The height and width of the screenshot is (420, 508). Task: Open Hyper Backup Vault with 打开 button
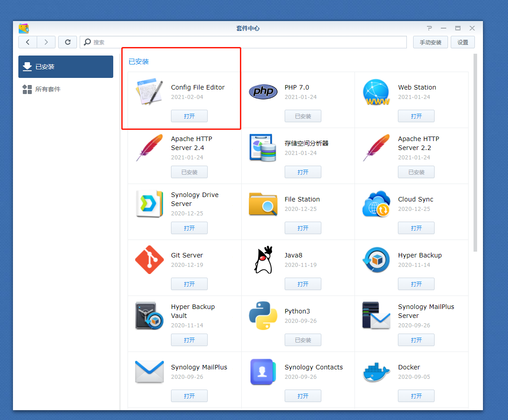coord(189,340)
